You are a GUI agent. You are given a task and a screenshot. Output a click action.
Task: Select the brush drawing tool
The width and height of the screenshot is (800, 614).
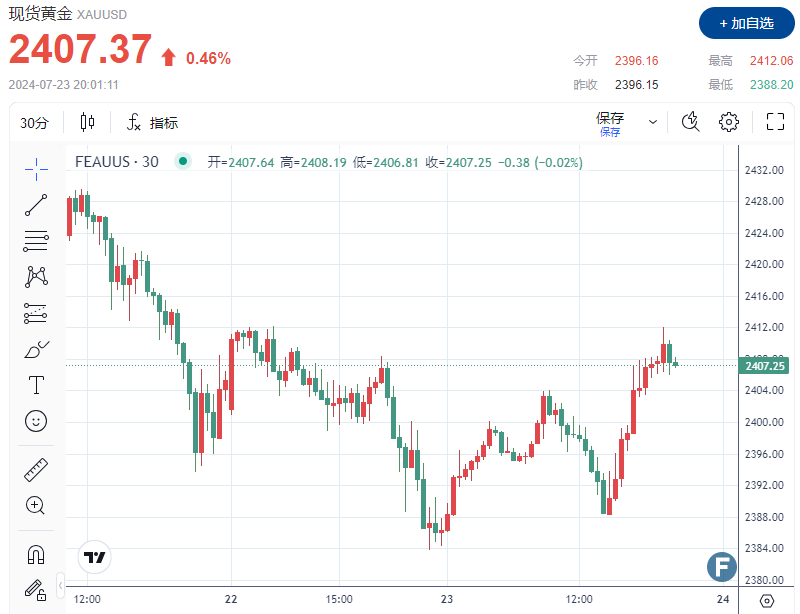click(36, 349)
